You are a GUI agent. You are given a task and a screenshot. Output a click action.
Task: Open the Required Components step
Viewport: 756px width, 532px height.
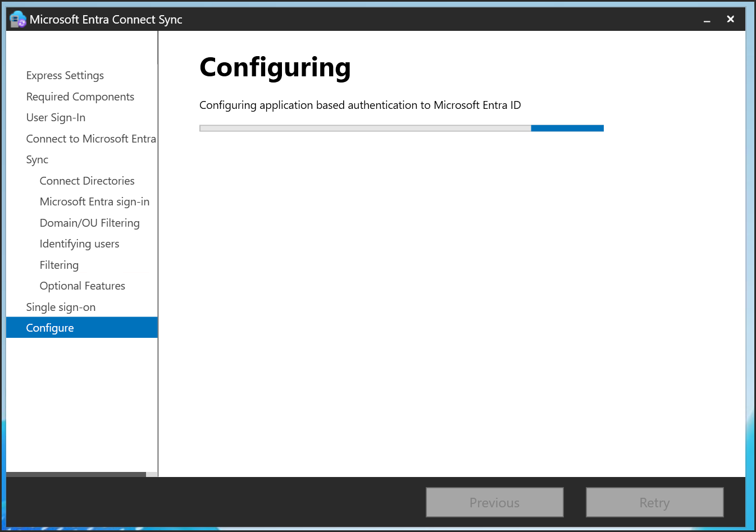(x=80, y=97)
